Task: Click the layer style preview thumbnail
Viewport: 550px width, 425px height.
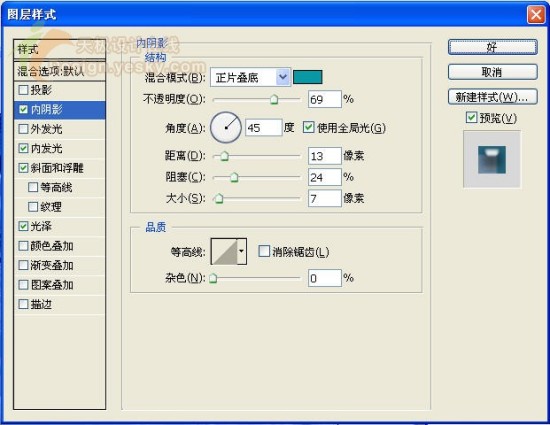Action: click(x=492, y=160)
